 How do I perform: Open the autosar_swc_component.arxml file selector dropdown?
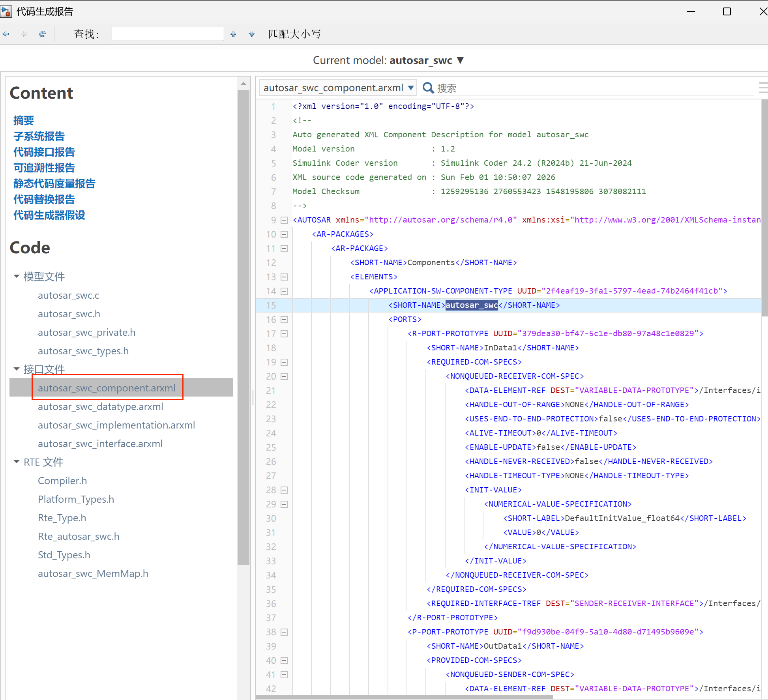[x=411, y=88]
